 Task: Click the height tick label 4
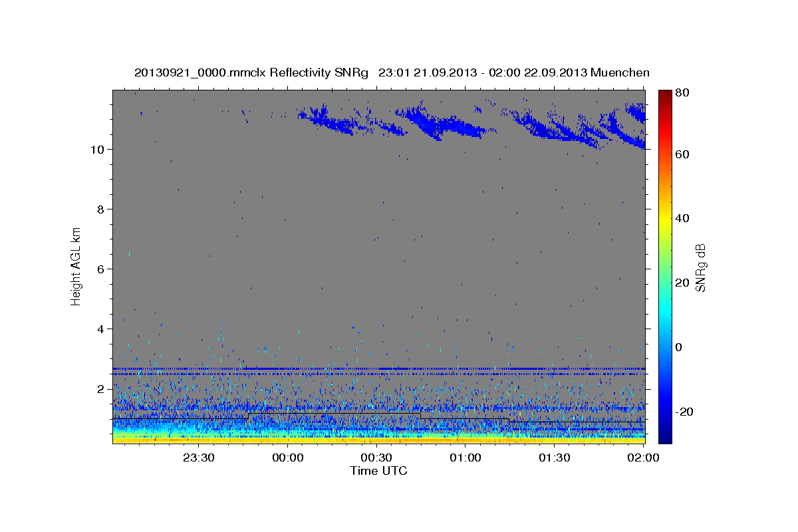pos(100,329)
